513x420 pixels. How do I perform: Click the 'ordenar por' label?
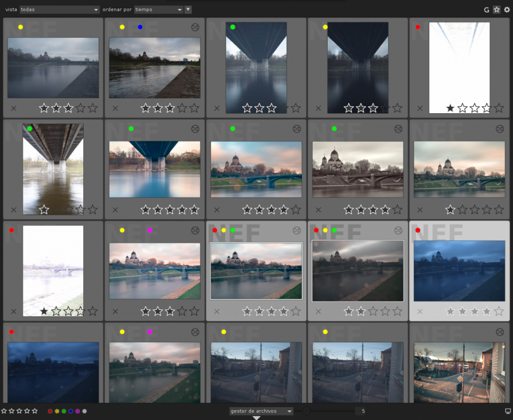pyautogui.click(x=117, y=10)
